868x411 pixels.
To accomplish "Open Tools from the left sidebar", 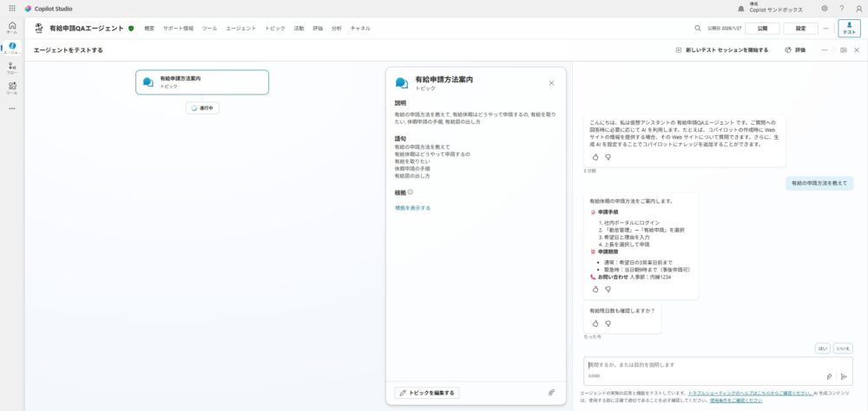I will pos(12,88).
